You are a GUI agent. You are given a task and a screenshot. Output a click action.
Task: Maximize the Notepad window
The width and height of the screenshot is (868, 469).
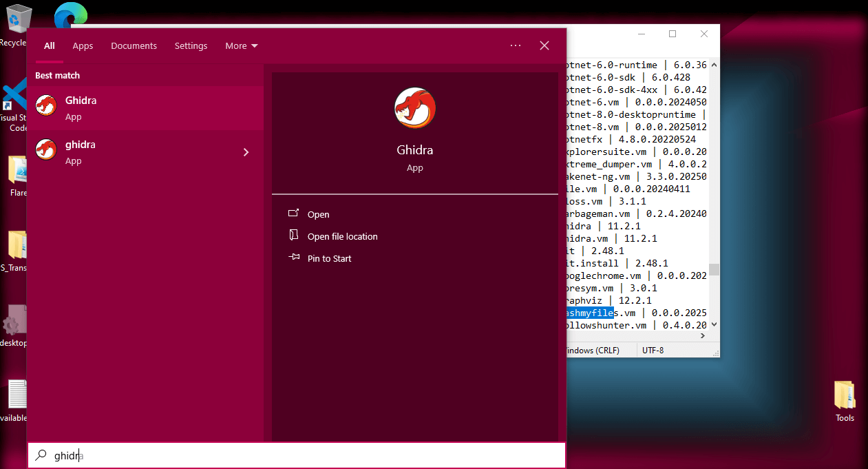[673, 34]
